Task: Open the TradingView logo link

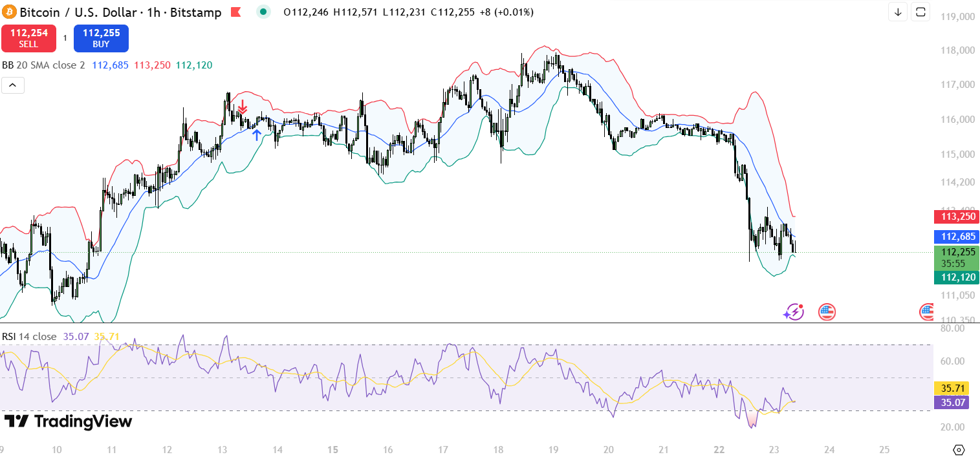Action: 68,421
